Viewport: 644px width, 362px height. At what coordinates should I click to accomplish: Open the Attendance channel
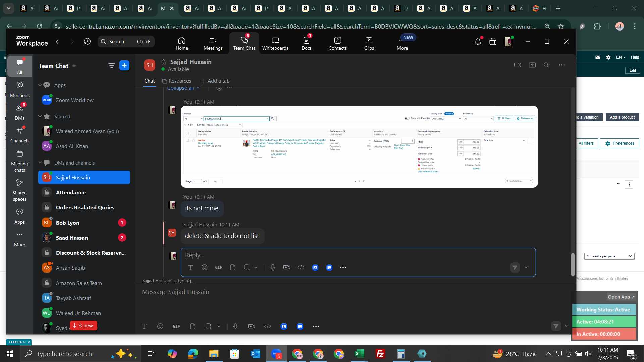(84, 192)
